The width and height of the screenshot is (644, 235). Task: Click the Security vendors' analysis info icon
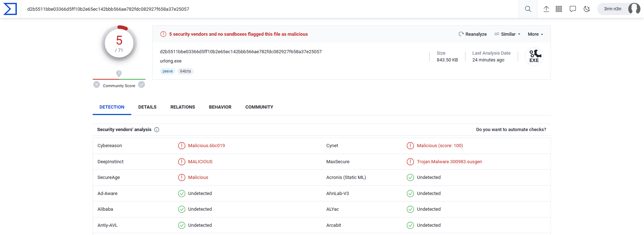pos(157,130)
